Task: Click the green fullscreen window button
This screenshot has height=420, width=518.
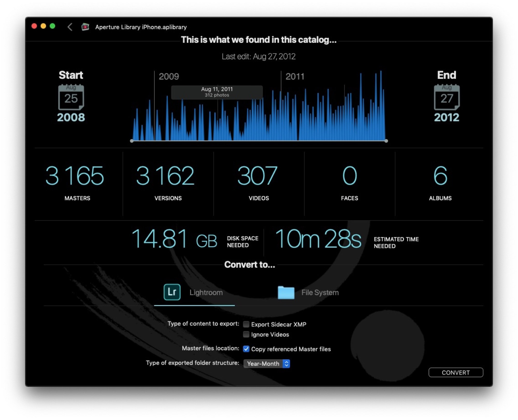Action: [53, 26]
